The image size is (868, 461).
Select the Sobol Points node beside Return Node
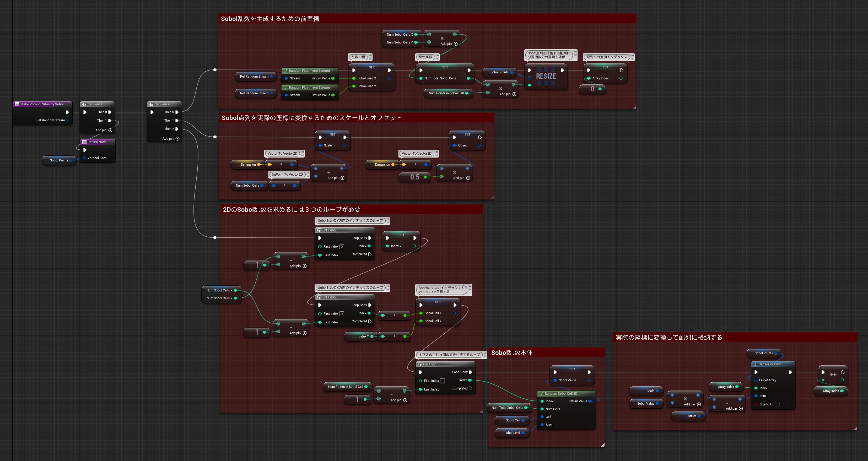click(x=59, y=160)
